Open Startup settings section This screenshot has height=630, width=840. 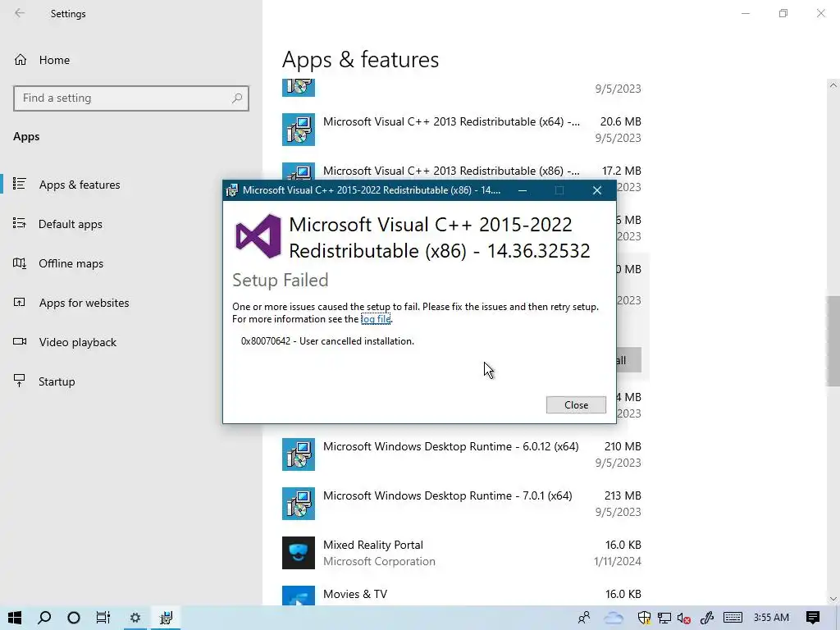[x=57, y=381]
